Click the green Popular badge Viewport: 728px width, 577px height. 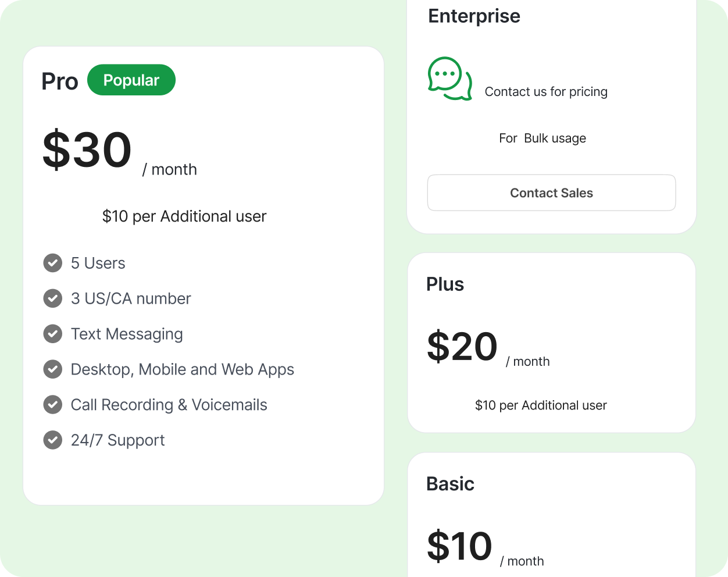pyautogui.click(x=131, y=80)
